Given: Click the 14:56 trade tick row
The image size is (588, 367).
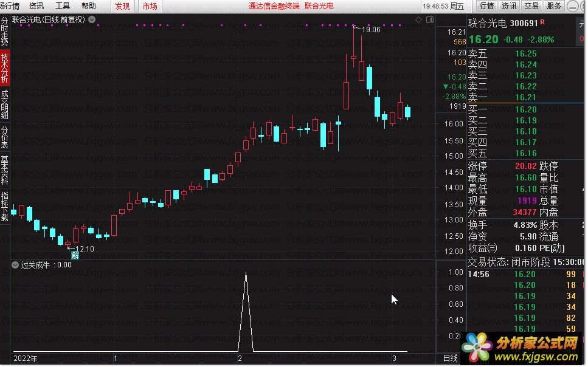Looking at the screenshot, I should click(x=525, y=275).
